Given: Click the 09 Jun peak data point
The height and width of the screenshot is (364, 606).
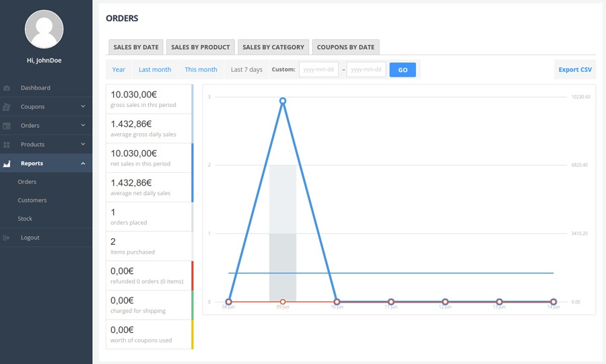Looking at the screenshot, I should coord(283,101).
